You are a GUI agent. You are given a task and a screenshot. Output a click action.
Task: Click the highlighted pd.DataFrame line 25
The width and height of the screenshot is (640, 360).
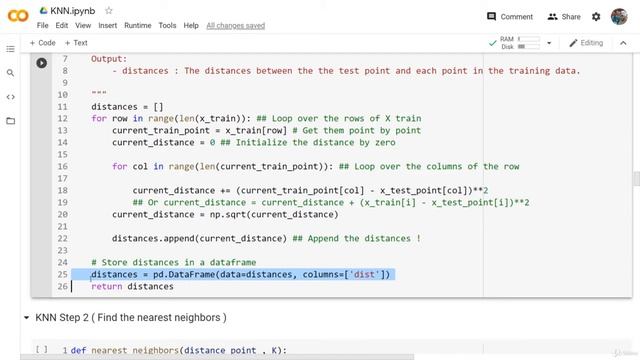[x=240, y=274]
